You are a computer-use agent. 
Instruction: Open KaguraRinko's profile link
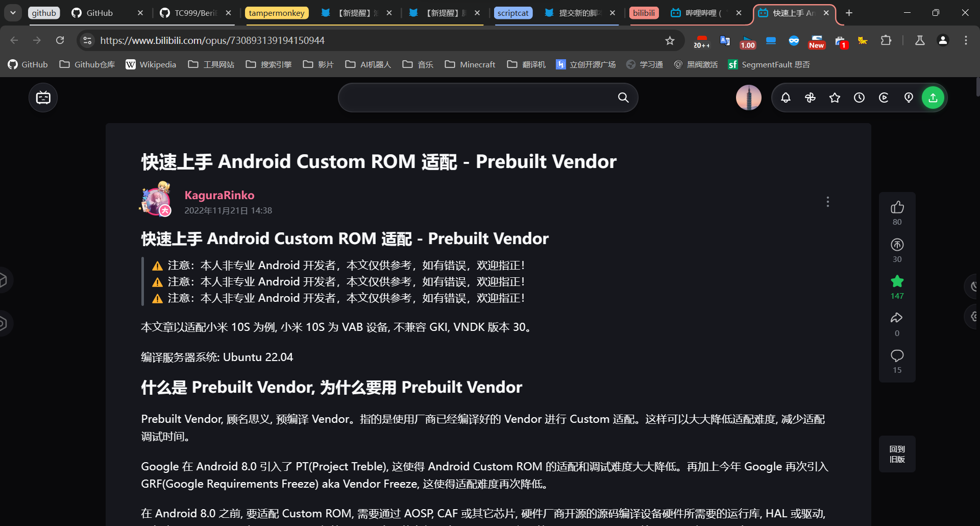tap(219, 195)
